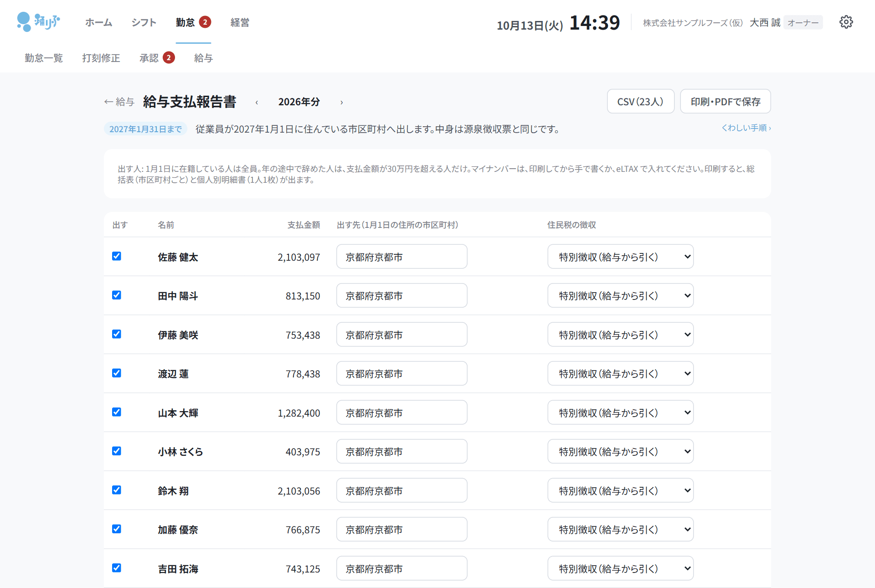Go to the previous year arrow
The width and height of the screenshot is (875, 588).
[x=257, y=102]
